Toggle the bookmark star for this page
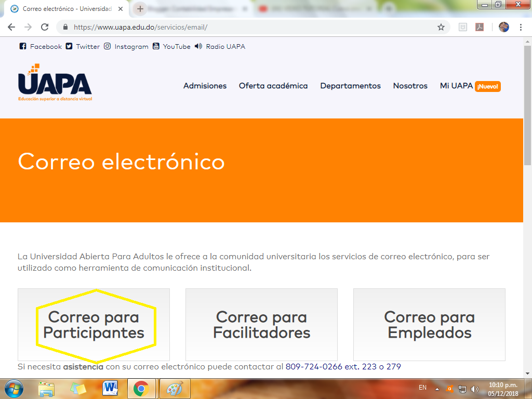 [441, 27]
